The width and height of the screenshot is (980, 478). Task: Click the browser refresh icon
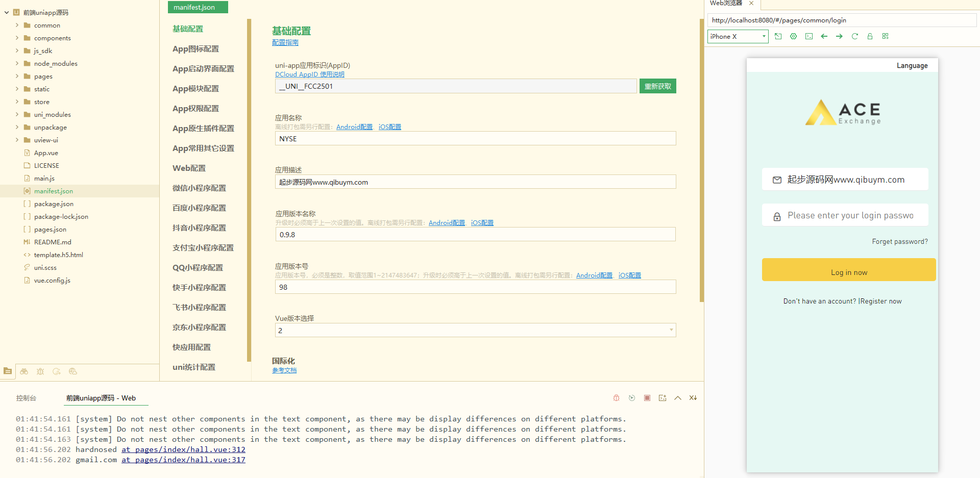854,36
